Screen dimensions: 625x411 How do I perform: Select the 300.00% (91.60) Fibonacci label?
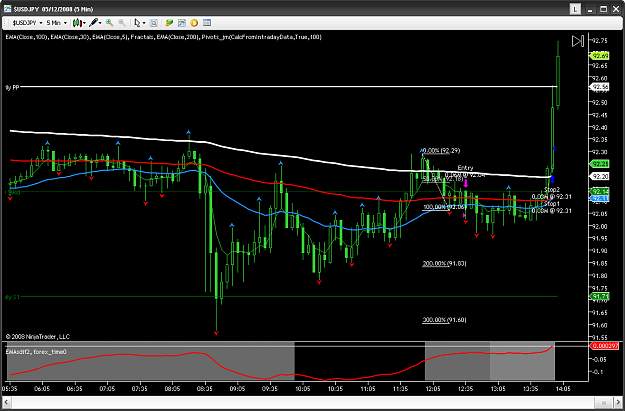point(444,320)
